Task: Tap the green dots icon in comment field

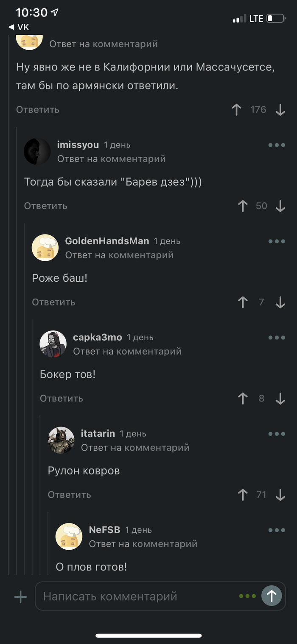Action: tap(247, 596)
